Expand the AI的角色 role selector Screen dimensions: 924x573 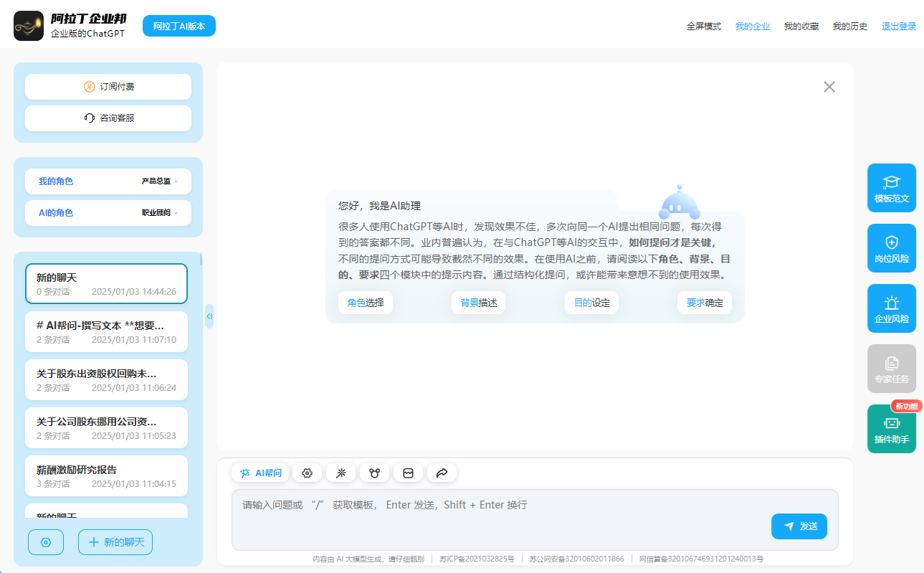[x=108, y=213]
